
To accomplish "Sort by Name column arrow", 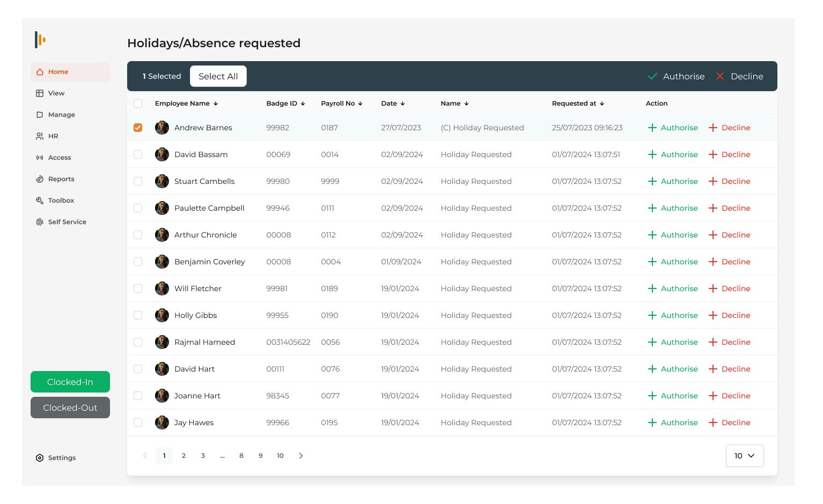I will pos(466,103).
